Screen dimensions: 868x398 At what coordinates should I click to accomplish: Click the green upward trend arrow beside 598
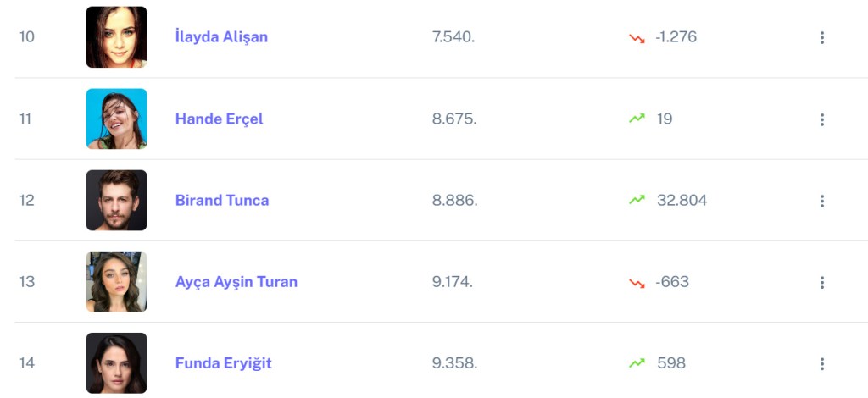click(637, 363)
